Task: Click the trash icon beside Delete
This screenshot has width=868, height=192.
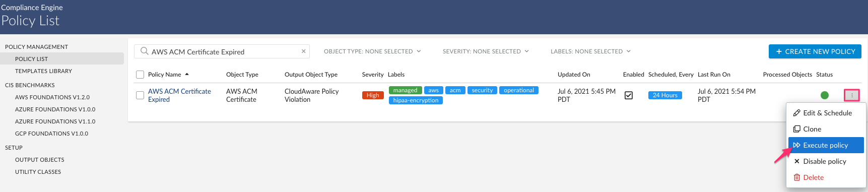Action: pos(797,177)
